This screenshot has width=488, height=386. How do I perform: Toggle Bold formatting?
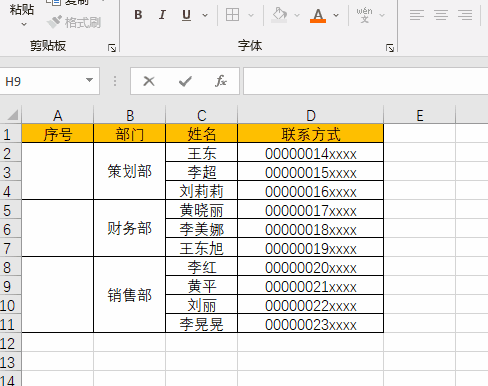point(138,15)
